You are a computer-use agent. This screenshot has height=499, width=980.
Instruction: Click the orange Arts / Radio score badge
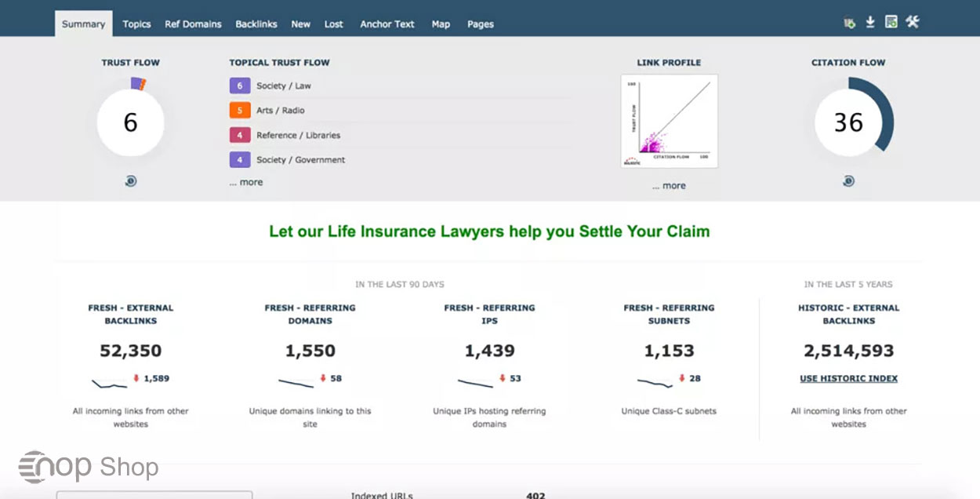point(239,111)
